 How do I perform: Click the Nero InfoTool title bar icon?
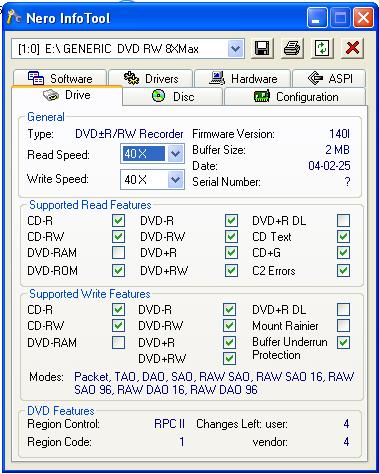13,17
